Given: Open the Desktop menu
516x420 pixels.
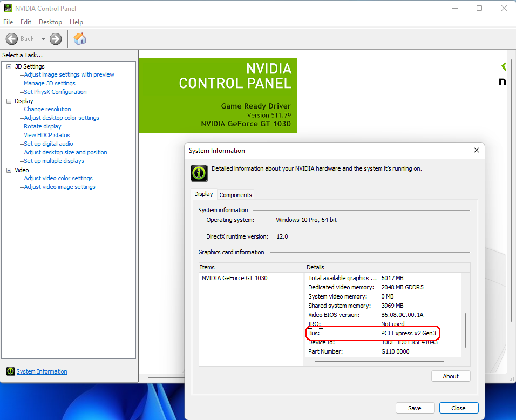Looking at the screenshot, I should (x=50, y=22).
